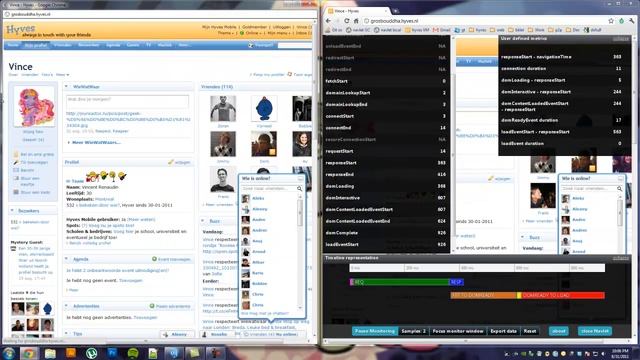Click Meer WieWatWaars link

pyautogui.click(x=96, y=142)
